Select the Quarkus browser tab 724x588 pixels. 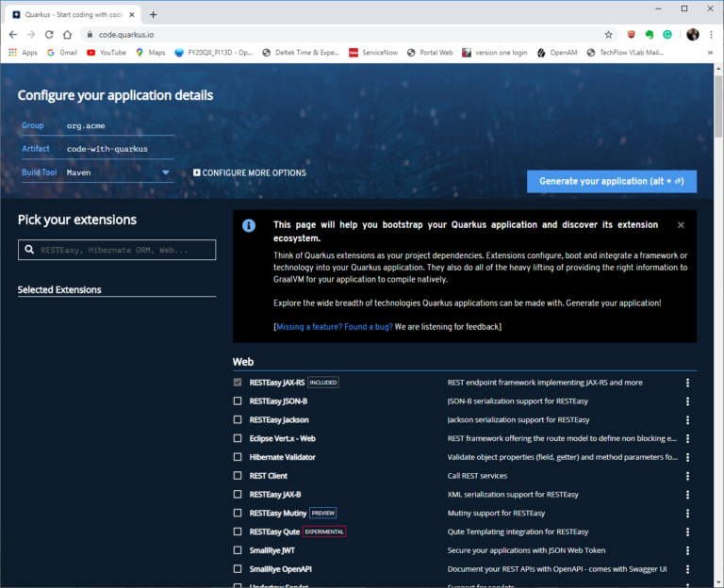74,15
